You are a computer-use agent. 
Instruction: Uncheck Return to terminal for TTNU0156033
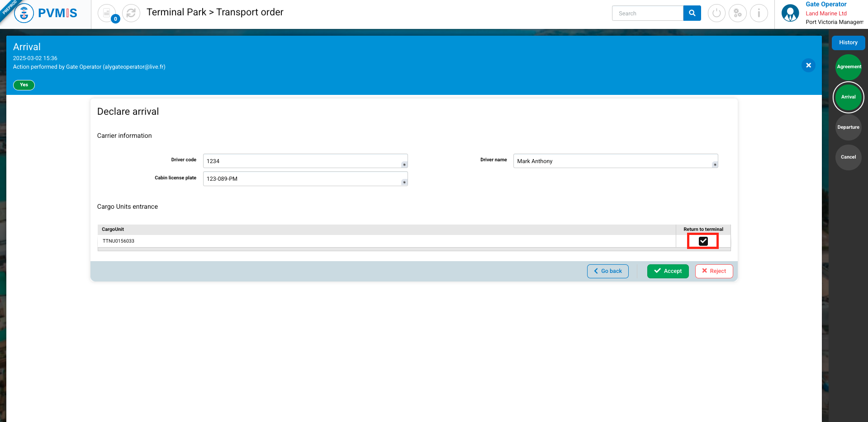tap(703, 241)
